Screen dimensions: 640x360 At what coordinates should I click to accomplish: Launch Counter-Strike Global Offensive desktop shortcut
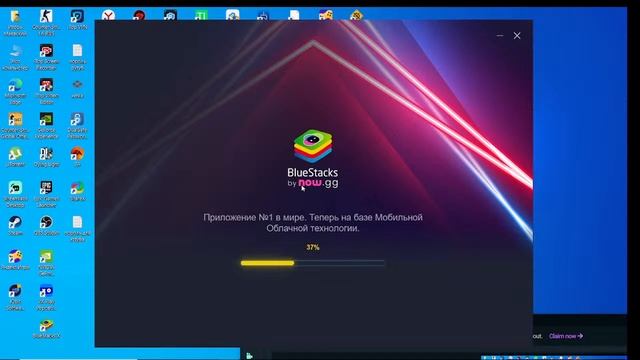click(x=16, y=120)
